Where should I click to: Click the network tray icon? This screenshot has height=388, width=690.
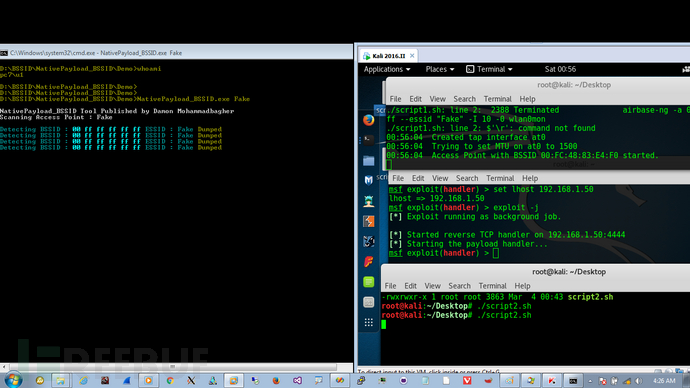click(627, 381)
